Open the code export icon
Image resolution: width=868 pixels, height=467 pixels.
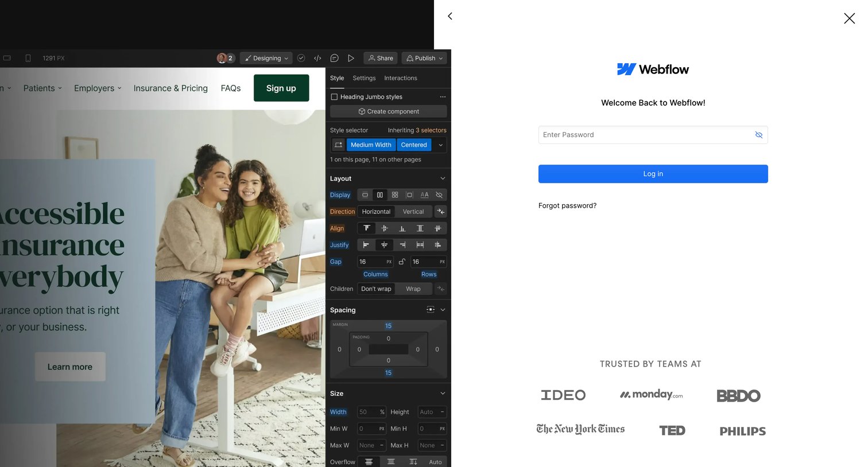pyautogui.click(x=317, y=58)
